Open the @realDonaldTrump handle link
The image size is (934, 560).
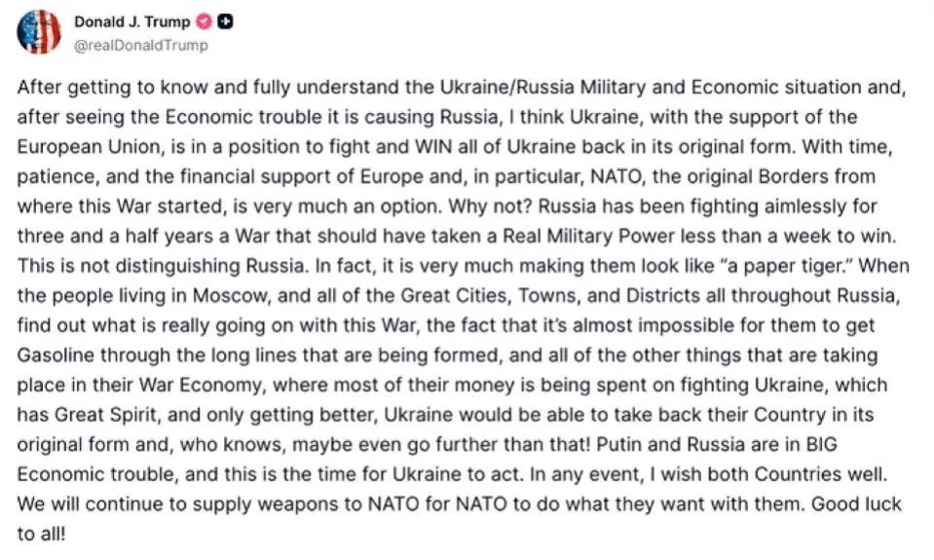(141, 45)
